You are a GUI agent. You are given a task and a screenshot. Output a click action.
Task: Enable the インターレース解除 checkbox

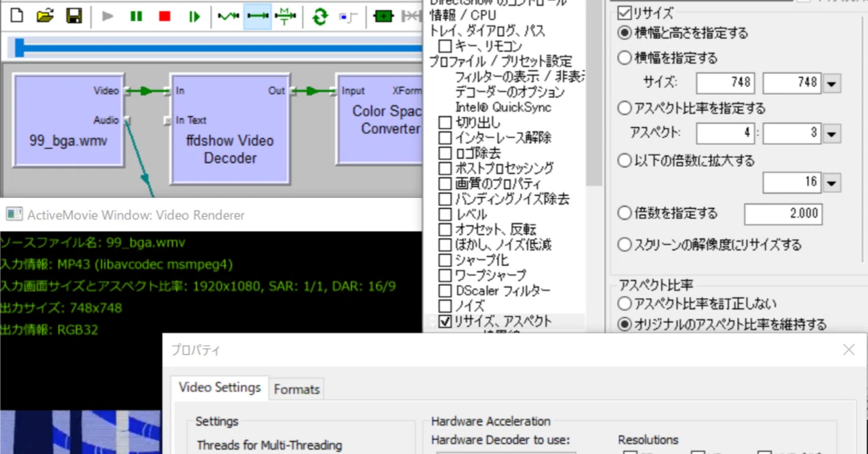(445, 138)
